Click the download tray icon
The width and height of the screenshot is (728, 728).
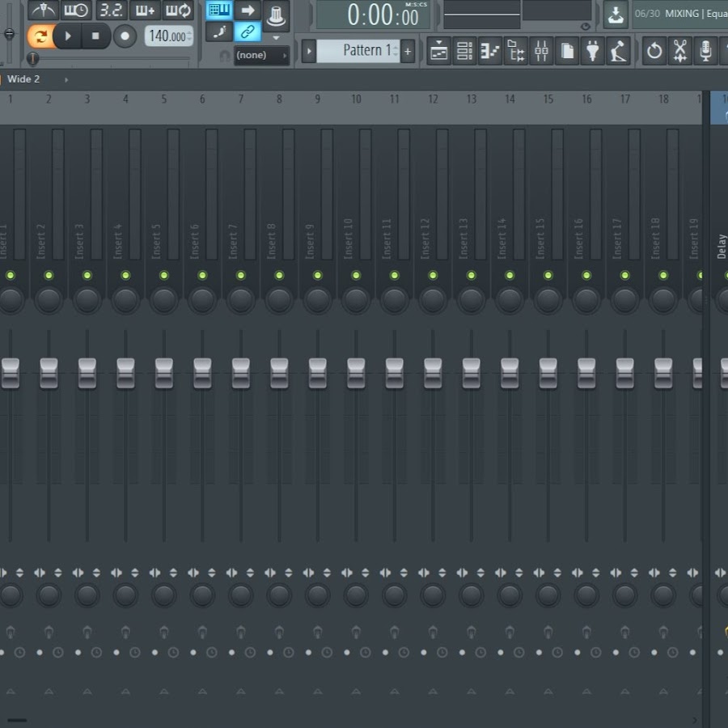pos(616,15)
